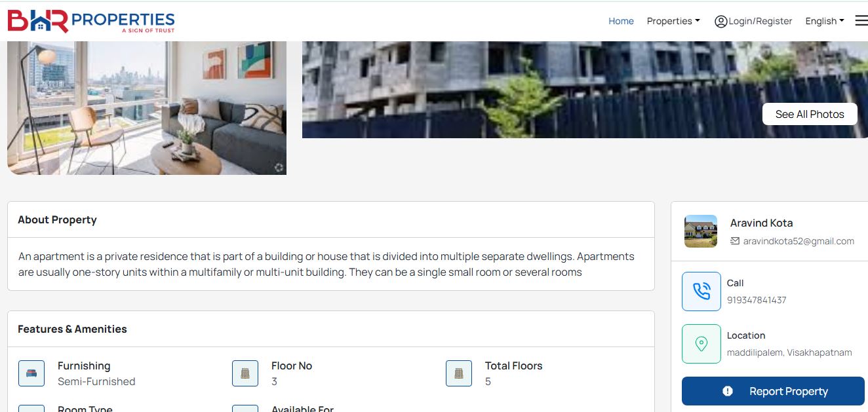Click the user icon beside Login/Register

pyautogui.click(x=720, y=22)
